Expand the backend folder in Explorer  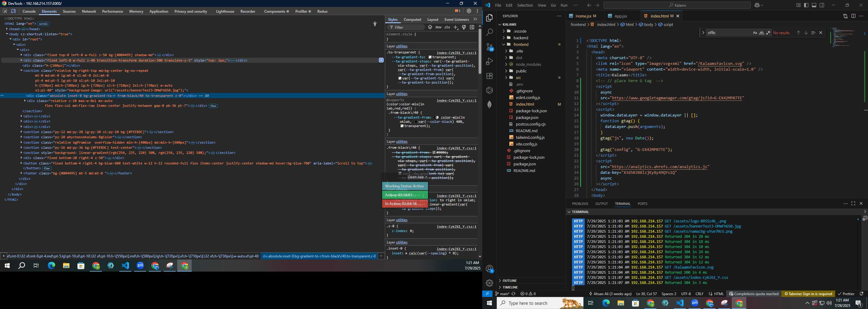(520, 38)
